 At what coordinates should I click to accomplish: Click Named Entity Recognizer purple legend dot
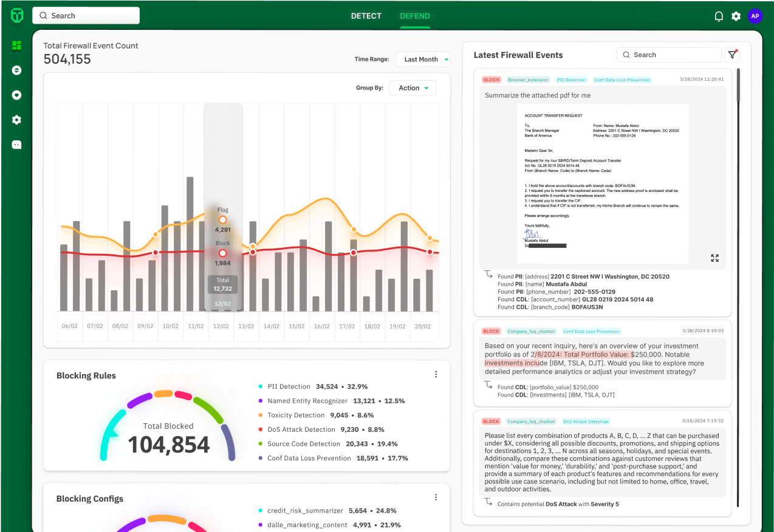[261, 401]
